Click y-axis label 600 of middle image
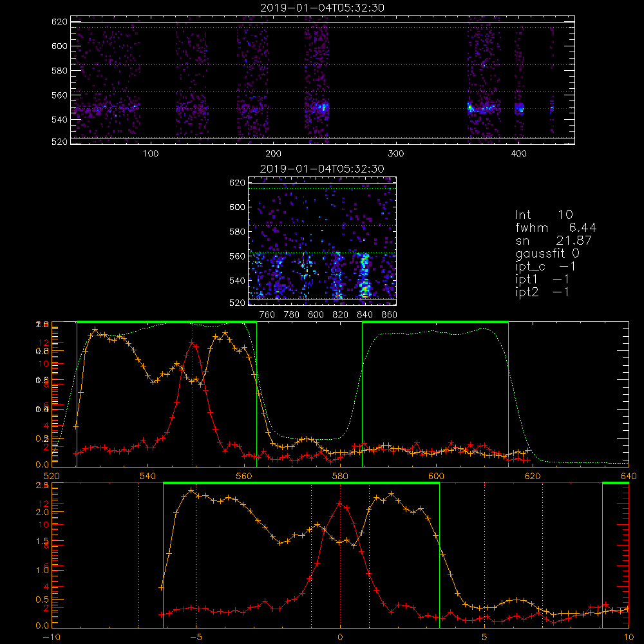Screen dimensions: 644x644 coord(238,207)
